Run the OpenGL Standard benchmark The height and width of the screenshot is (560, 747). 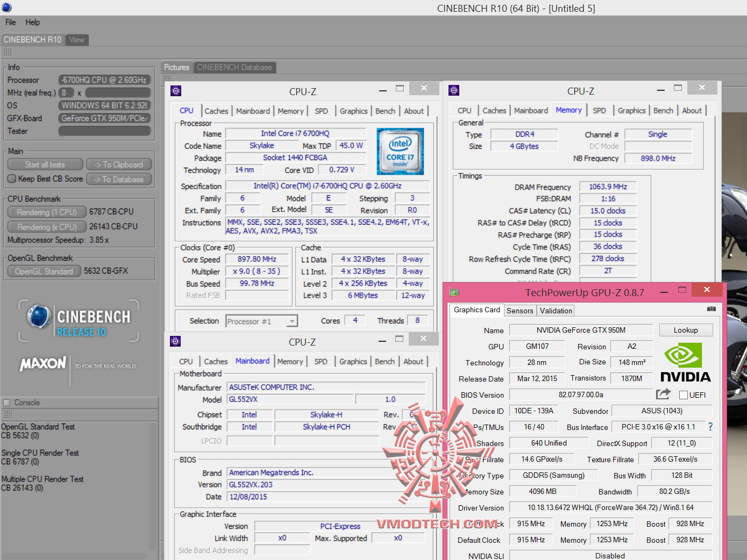44,271
